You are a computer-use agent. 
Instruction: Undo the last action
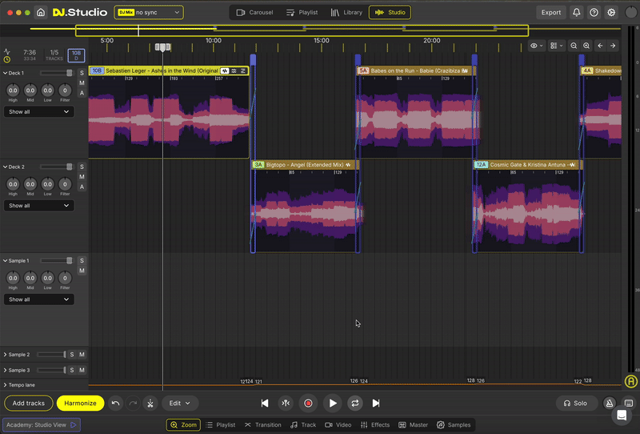pyautogui.click(x=116, y=403)
